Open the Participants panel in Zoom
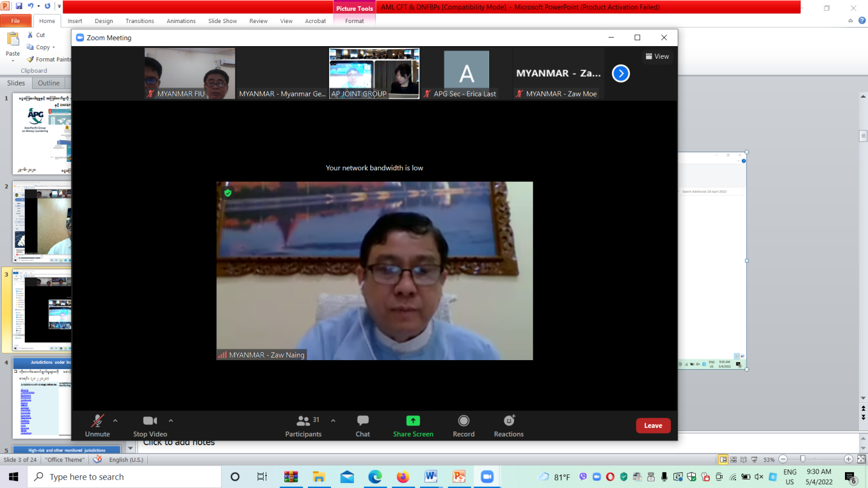Image resolution: width=868 pixels, height=488 pixels. [x=304, y=426]
